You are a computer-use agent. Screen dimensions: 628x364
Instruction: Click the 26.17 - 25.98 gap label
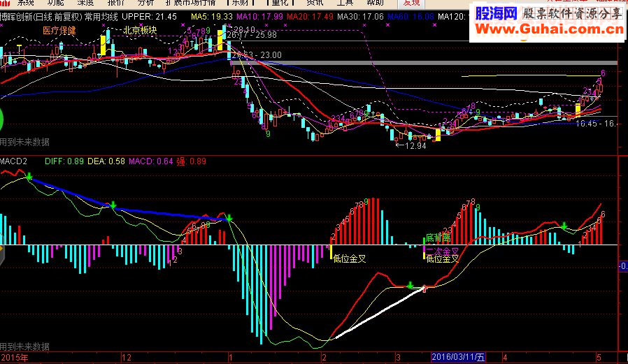tap(252, 35)
